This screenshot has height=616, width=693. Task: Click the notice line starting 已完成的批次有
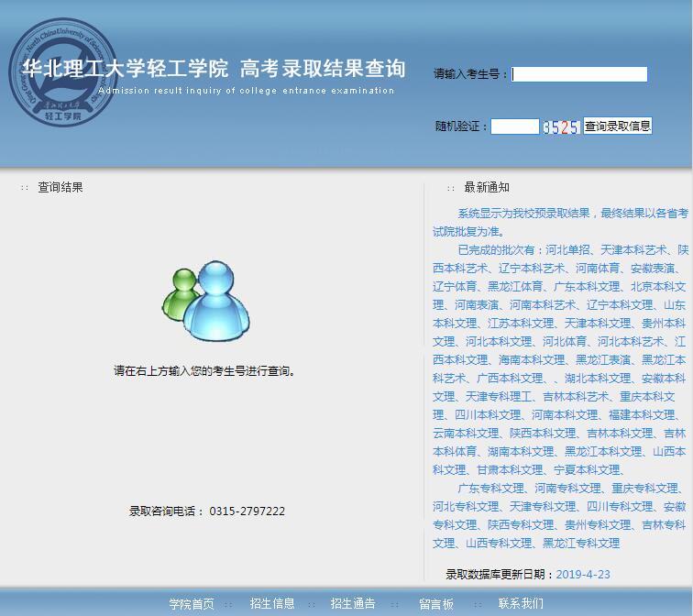point(573,250)
